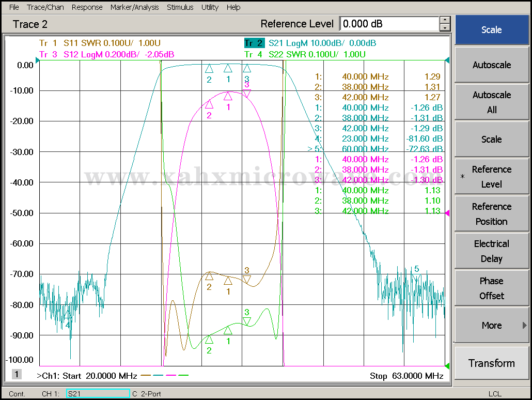532x400 pixels.
Task: Choose the Phase Offset softkey
Action: [492, 288]
